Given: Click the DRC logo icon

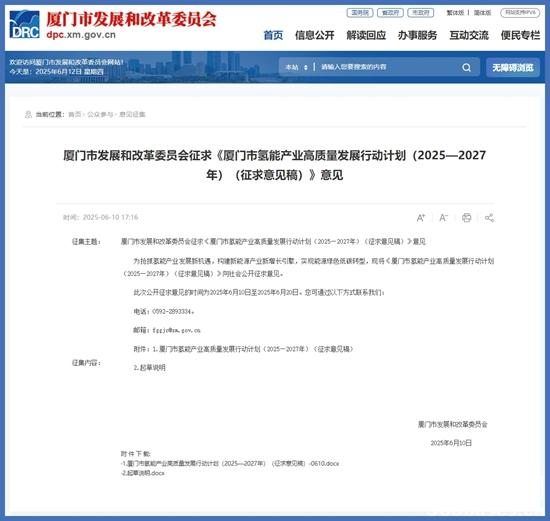Looking at the screenshot, I should click(24, 24).
